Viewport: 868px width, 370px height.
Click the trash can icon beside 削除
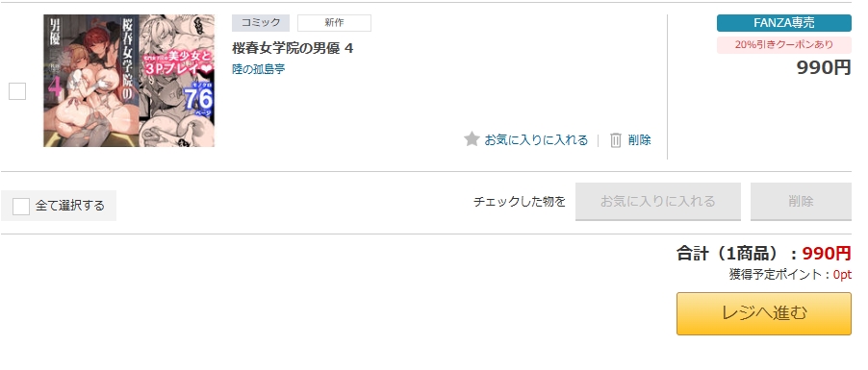pos(616,140)
